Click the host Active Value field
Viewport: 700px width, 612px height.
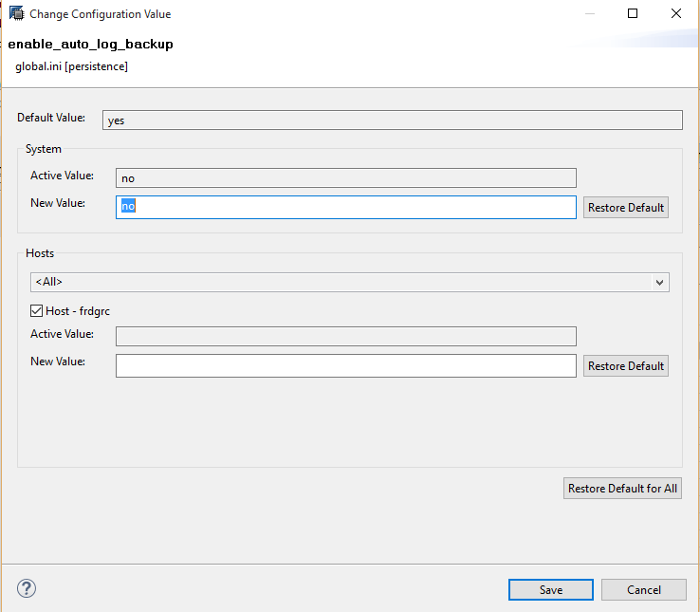[x=346, y=337]
